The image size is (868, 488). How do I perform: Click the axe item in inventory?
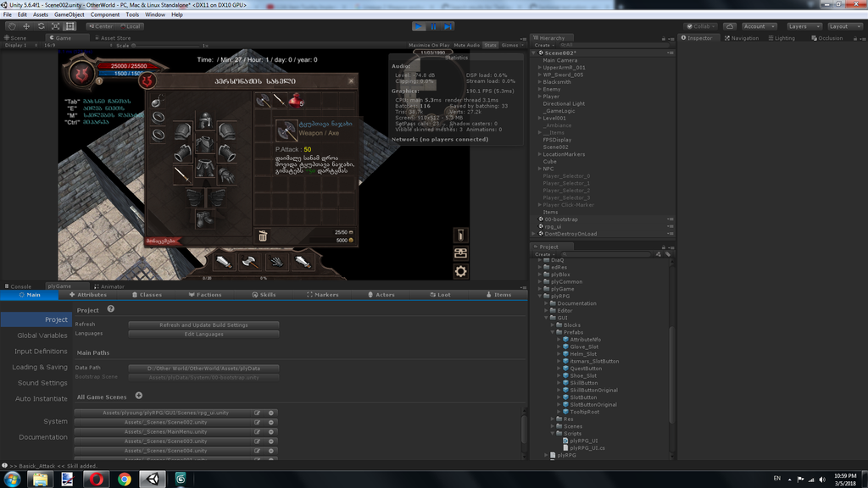[263, 100]
